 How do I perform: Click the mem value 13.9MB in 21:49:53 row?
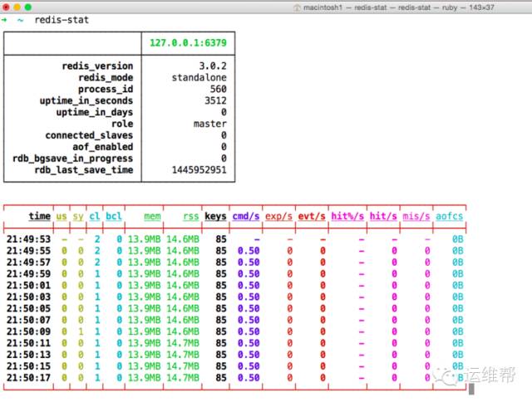pos(144,239)
